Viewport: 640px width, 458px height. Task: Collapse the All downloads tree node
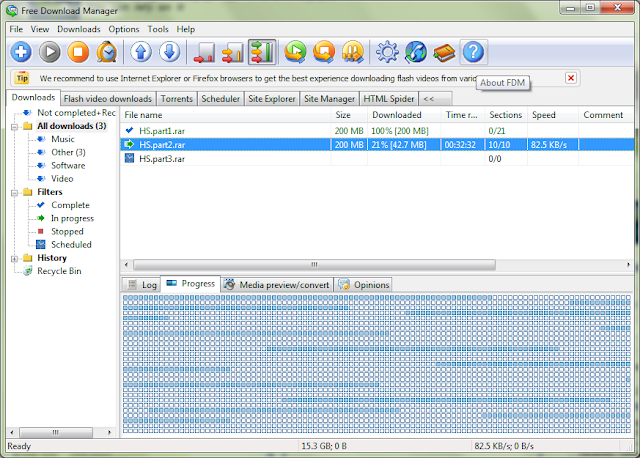(14, 127)
